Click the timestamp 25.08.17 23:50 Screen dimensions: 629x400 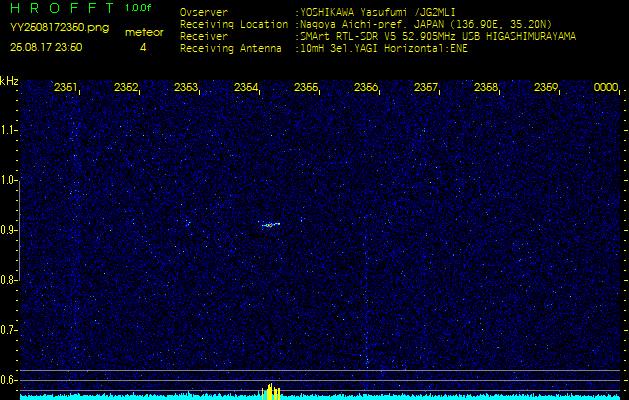point(46,47)
